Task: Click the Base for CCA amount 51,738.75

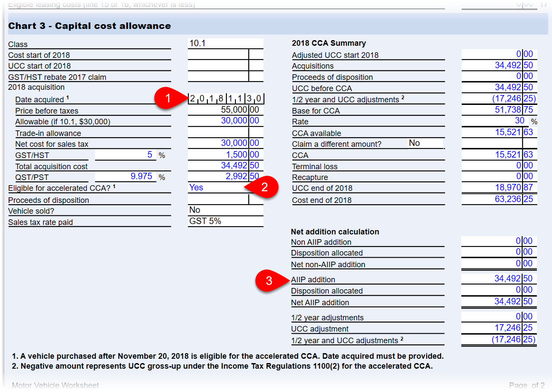Action: coord(499,110)
